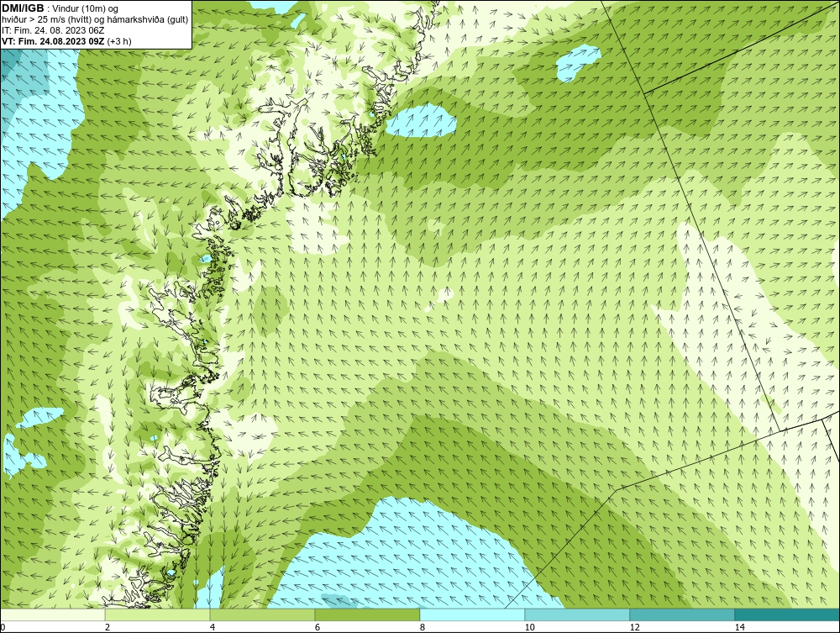The width and height of the screenshot is (840, 633).
Task: Click the darkest teal swatch above 14
Action: tap(788, 615)
